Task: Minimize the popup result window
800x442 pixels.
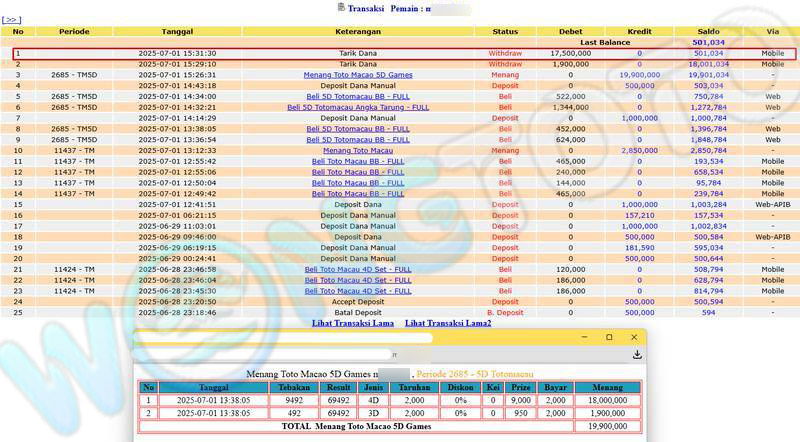Action: [585, 338]
